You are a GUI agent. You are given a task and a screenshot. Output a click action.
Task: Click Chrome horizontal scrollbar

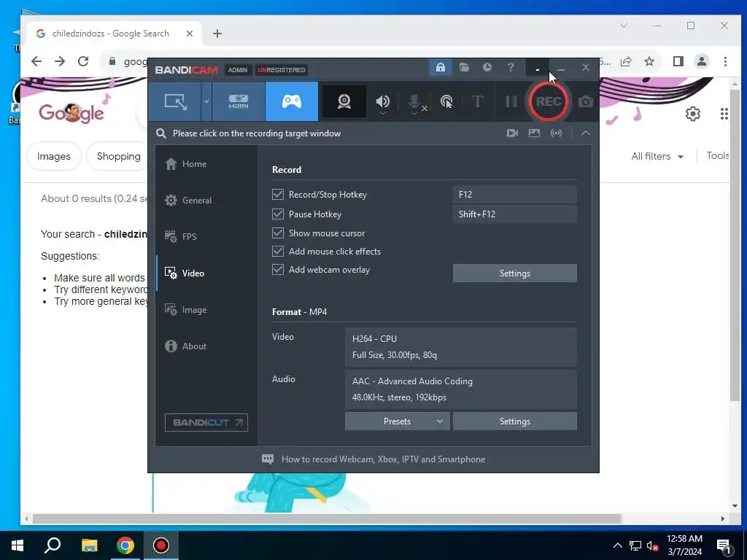(327, 518)
